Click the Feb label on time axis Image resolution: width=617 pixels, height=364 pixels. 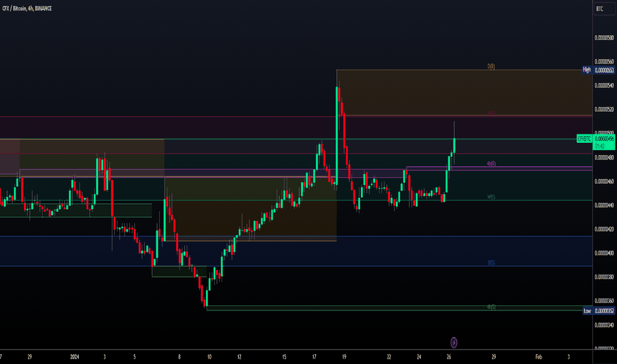pos(538,357)
